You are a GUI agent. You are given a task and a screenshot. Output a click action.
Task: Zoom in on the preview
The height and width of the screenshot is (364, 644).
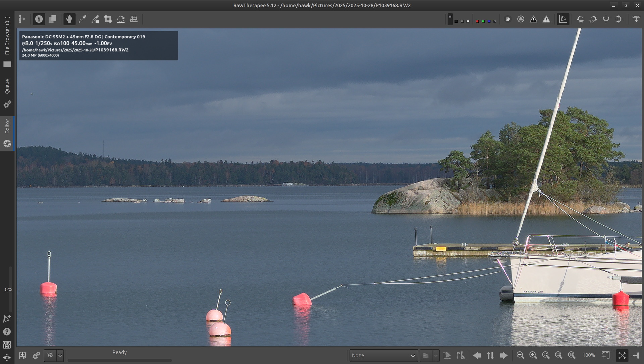pos(533,355)
